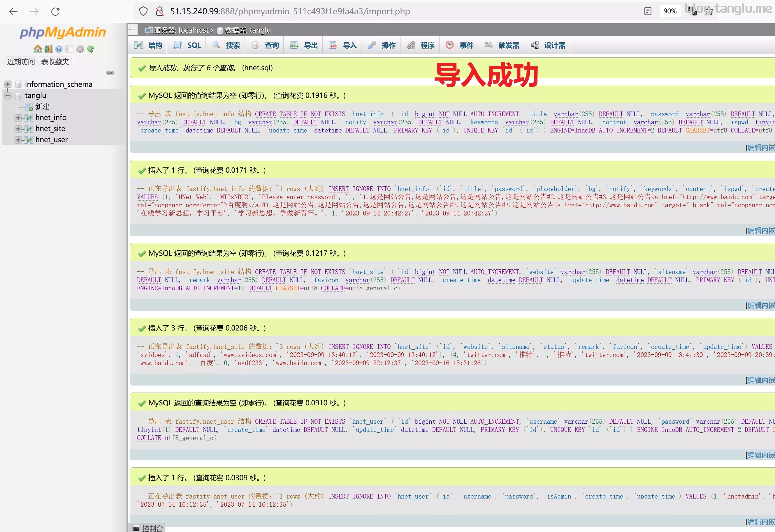Image resolution: width=775 pixels, height=532 pixels.
Task: Open the hnet_site table link
Action: pos(50,129)
